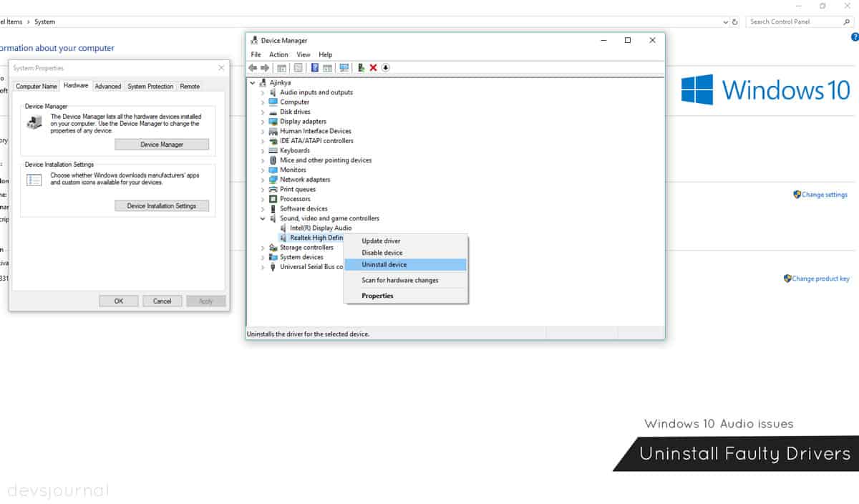This screenshot has width=859, height=504.
Task: Click the Disk drives category icon
Action: pos(273,112)
